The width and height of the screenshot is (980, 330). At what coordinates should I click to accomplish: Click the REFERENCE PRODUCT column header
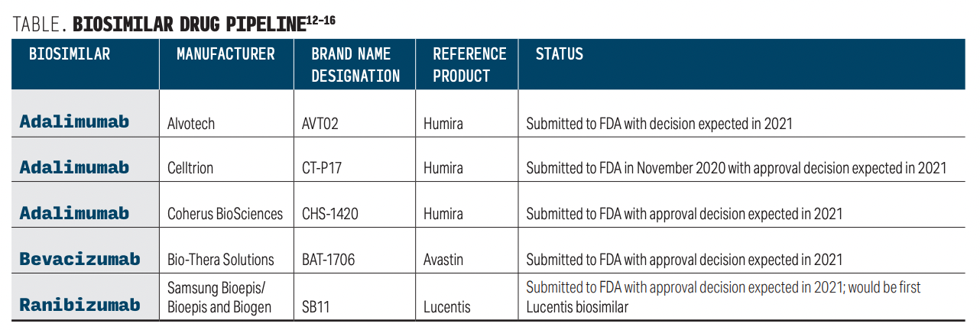tap(469, 65)
